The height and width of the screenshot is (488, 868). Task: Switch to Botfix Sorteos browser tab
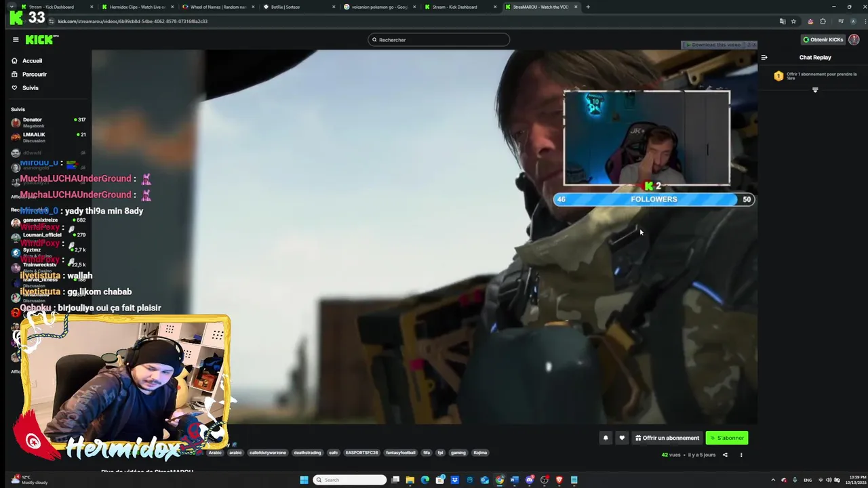click(298, 7)
